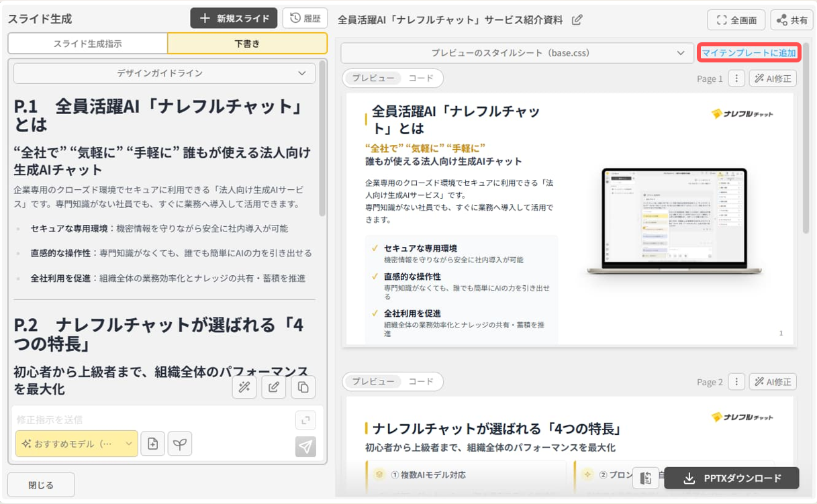Click the magic wand icon in draft panel
The width and height of the screenshot is (817, 504).
[x=244, y=387]
